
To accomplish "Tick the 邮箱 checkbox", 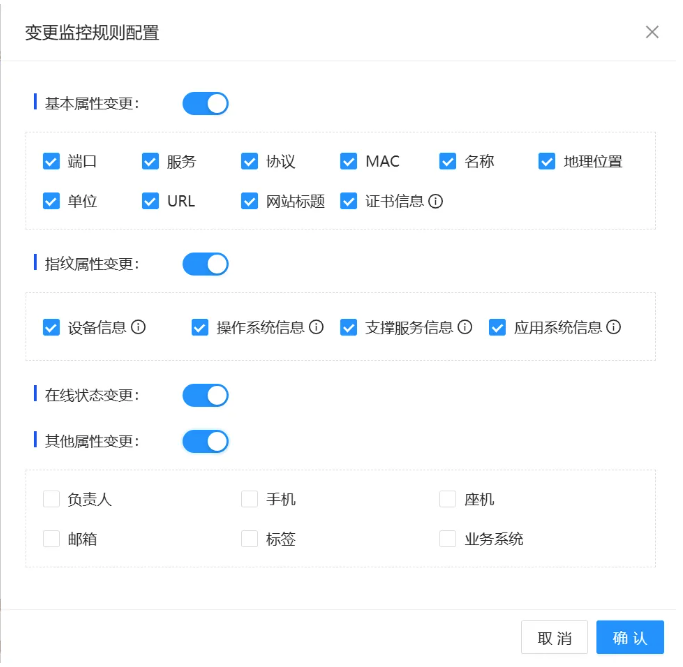I will point(52,539).
